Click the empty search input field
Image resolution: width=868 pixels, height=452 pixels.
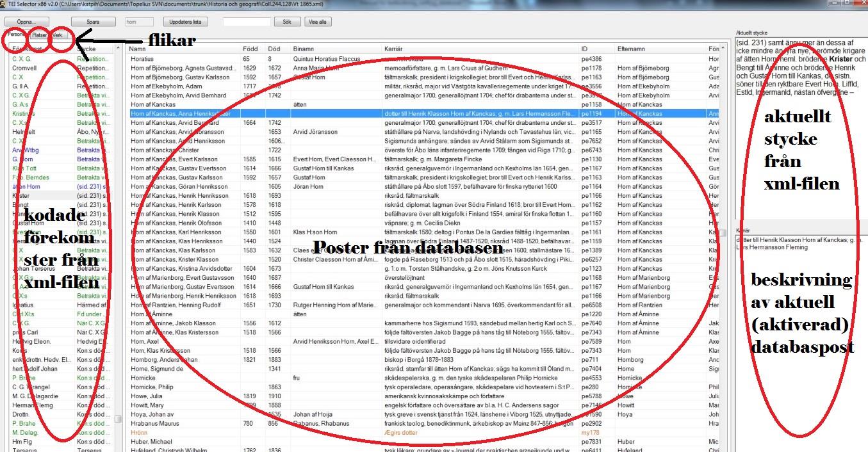pyautogui.click(x=247, y=22)
